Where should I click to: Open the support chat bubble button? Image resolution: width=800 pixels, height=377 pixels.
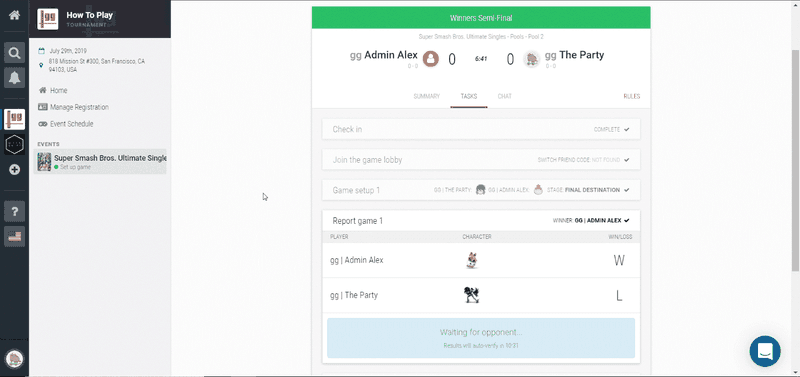[765, 351]
